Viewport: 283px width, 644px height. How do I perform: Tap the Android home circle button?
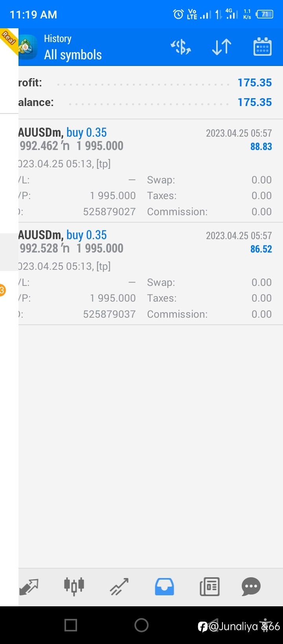click(x=141, y=625)
